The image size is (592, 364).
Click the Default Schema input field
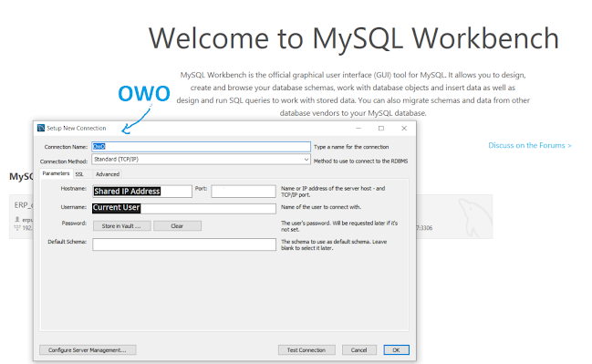184,244
